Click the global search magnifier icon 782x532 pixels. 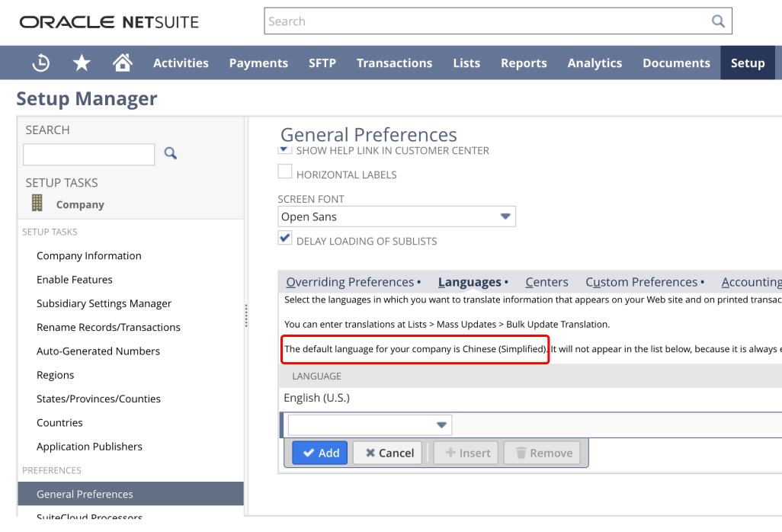[717, 21]
